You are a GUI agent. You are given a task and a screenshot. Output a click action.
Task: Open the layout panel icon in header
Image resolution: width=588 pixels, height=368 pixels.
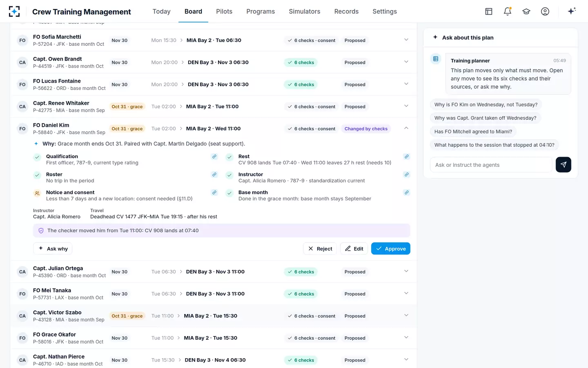[489, 11]
